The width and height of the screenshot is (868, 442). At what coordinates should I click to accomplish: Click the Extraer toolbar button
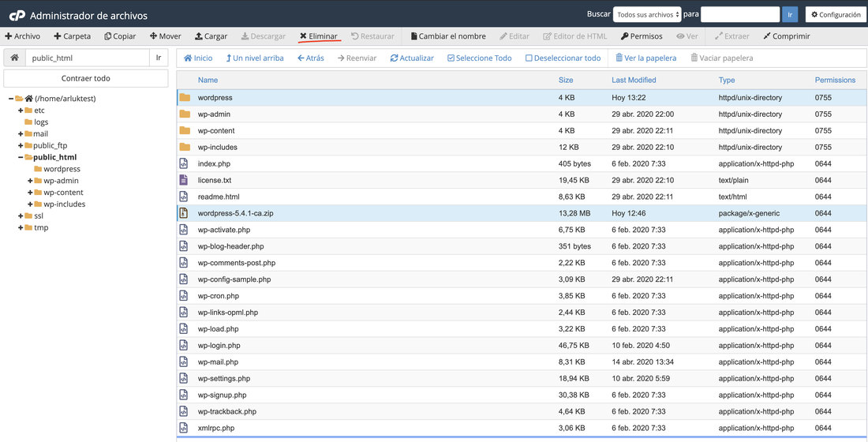click(x=731, y=36)
